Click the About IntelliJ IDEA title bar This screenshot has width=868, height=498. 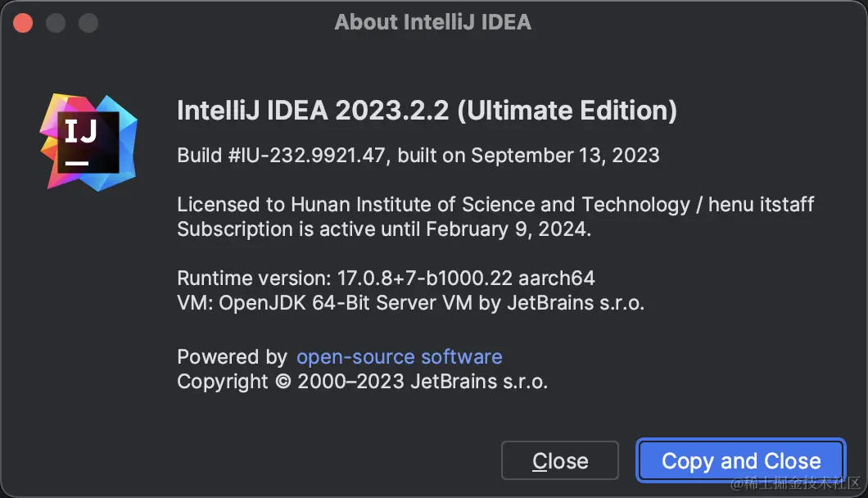(432, 22)
